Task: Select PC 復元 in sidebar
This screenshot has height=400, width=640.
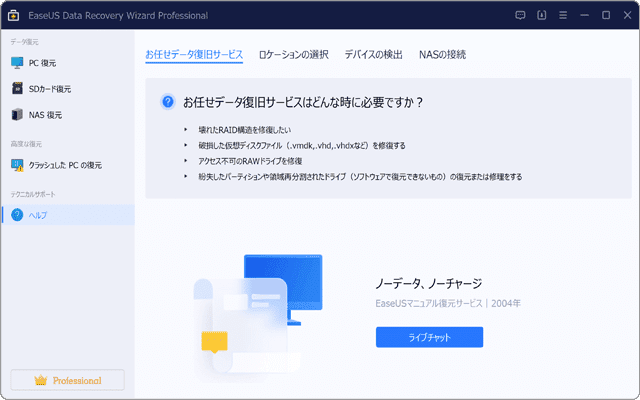Action: tap(68, 63)
